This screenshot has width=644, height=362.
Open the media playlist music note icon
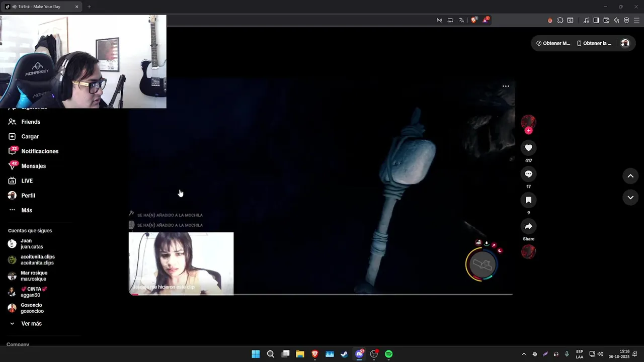(586, 20)
